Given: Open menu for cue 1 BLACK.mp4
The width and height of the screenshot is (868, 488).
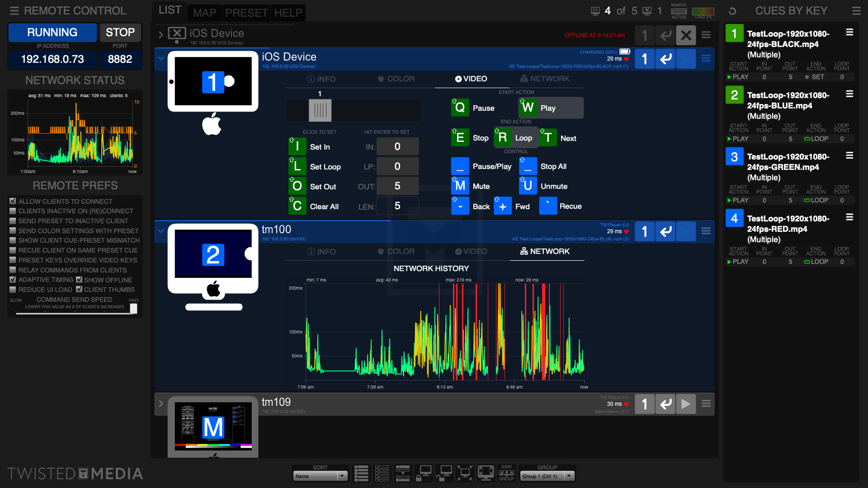Looking at the screenshot, I should tap(849, 32).
